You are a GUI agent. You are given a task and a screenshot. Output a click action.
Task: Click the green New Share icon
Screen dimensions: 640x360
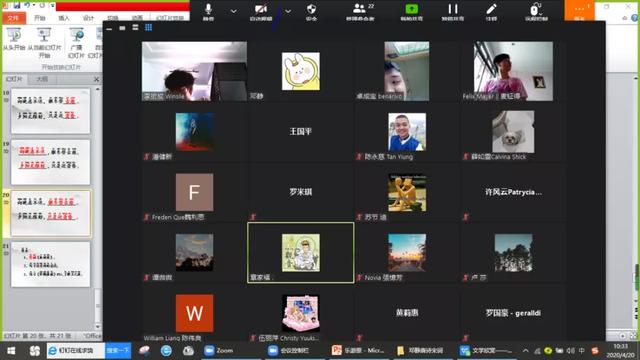(411, 11)
